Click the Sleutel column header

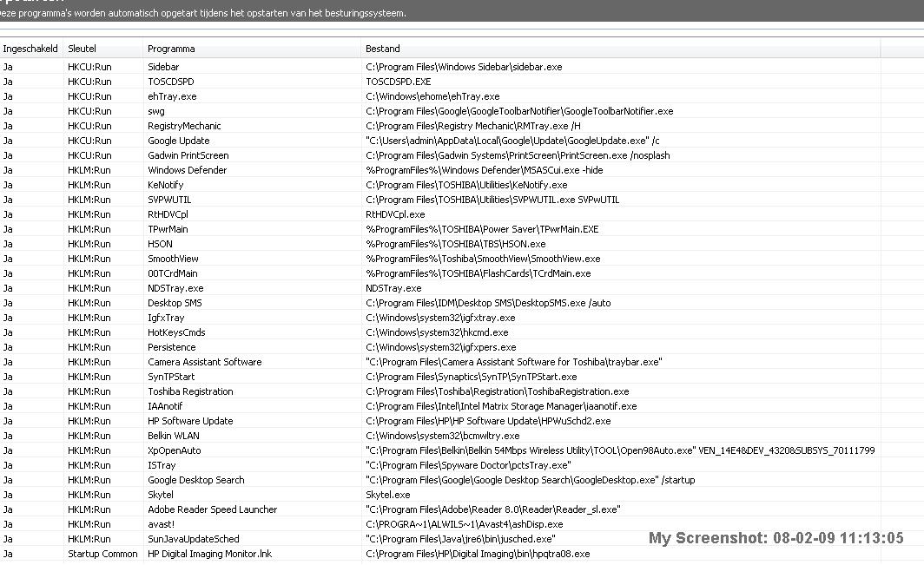point(82,49)
